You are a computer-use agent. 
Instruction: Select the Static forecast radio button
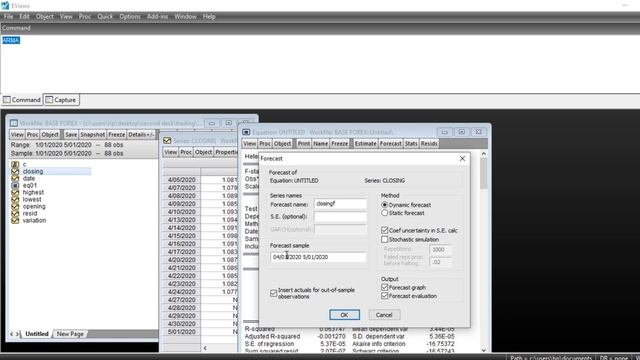[384, 213]
